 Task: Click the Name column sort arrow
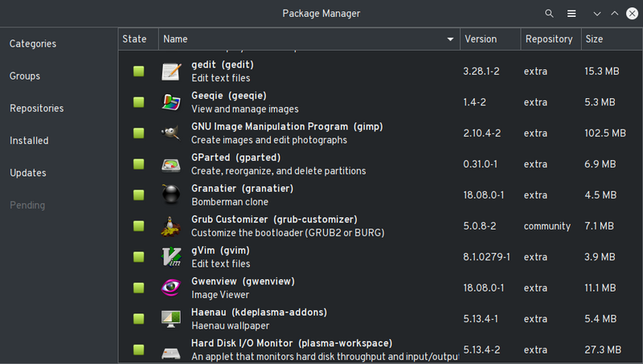[450, 39]
